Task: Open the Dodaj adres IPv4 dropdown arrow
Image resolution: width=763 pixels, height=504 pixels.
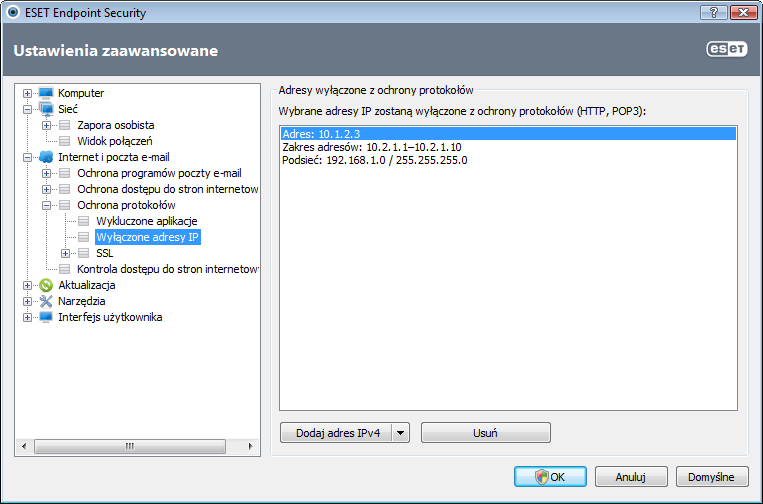Action: [x=400, y=433]
